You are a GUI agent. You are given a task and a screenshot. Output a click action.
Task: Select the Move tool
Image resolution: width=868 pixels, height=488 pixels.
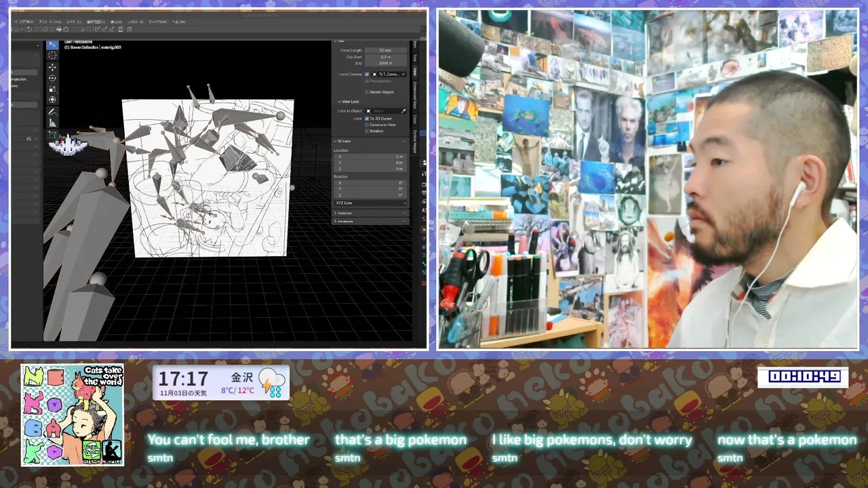click(52, 66)
